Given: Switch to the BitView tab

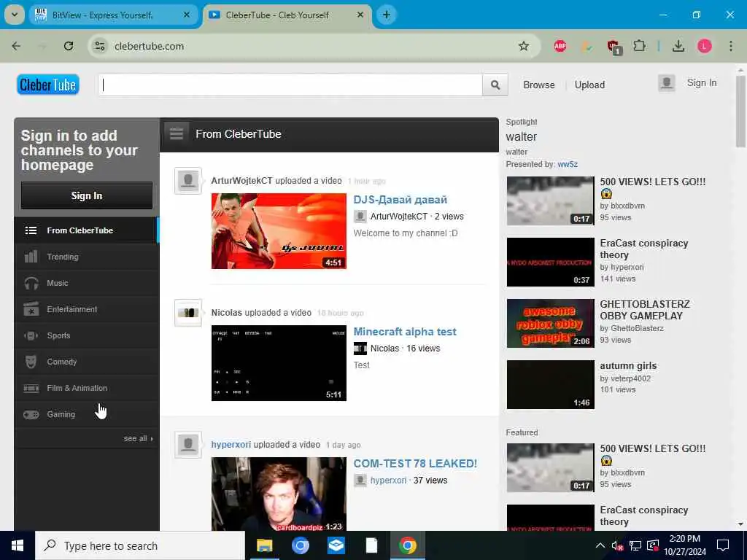Looking at the screenshot, I should pyautogui.click(x=113, y=15).
